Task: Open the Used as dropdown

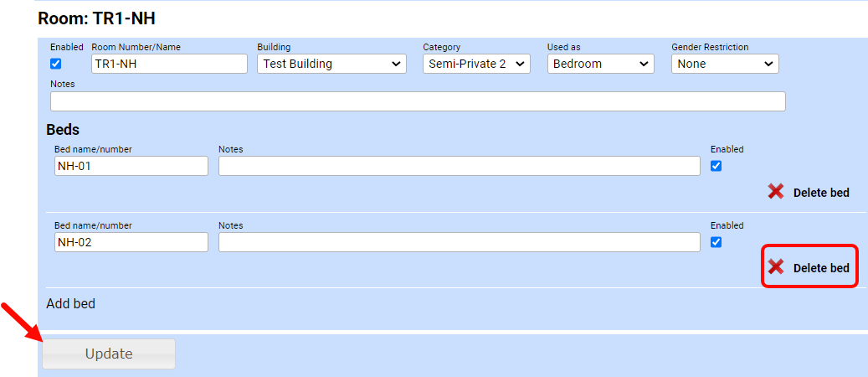Action: coord(600,64)
